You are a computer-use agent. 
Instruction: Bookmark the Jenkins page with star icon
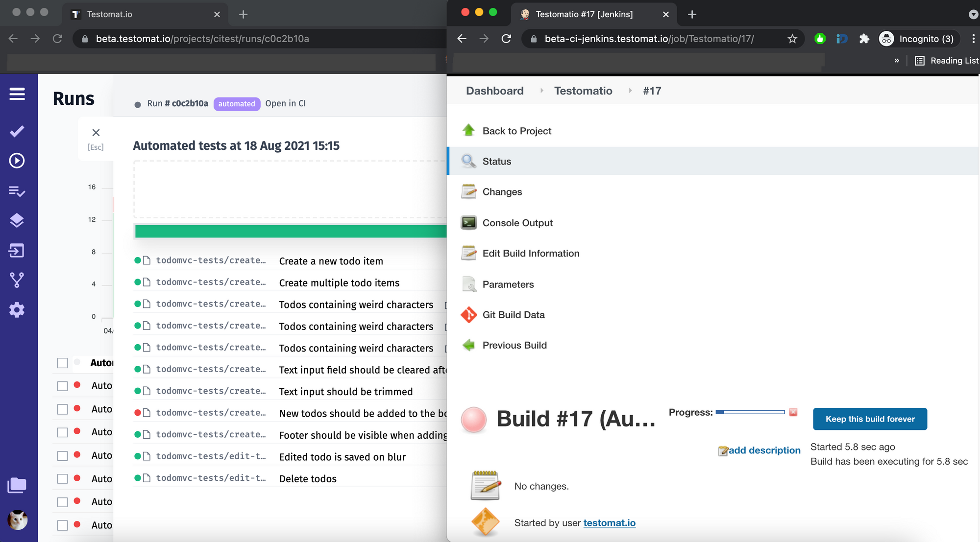[792, 39]
